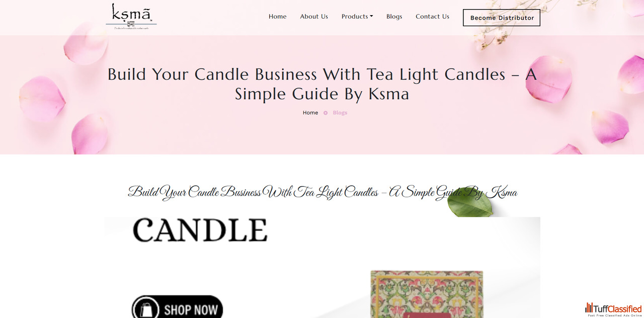The width and height of the screenshot is (644, 318).
Task: Click the black Shop Now button
Action: coord(177,307)
